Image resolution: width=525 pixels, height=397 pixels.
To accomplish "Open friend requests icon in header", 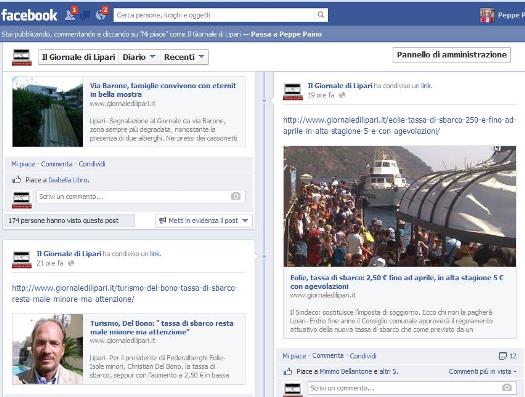I will pos(70,14).
